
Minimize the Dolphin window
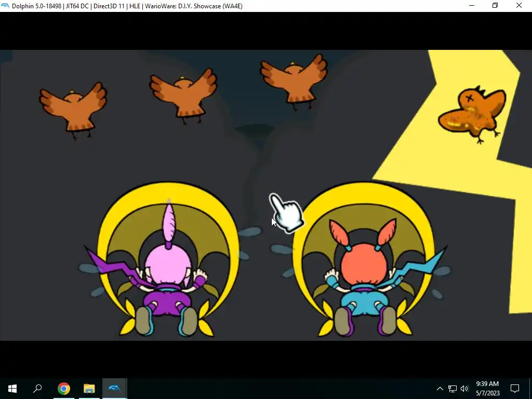pos(472,6)
